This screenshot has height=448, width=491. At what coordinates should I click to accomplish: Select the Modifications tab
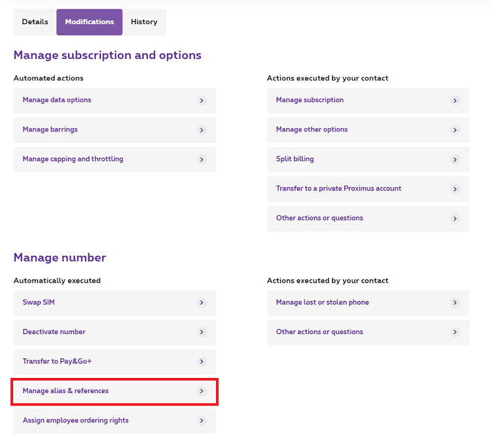[x=89, y=22]
